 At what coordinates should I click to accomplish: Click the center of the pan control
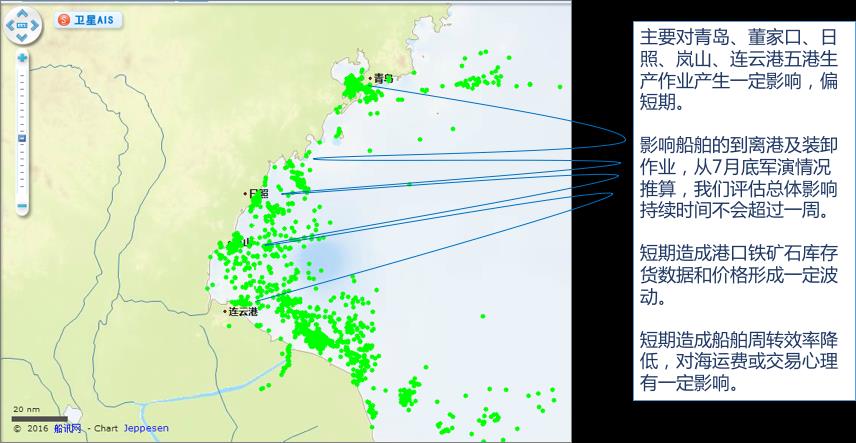(23, 25)
